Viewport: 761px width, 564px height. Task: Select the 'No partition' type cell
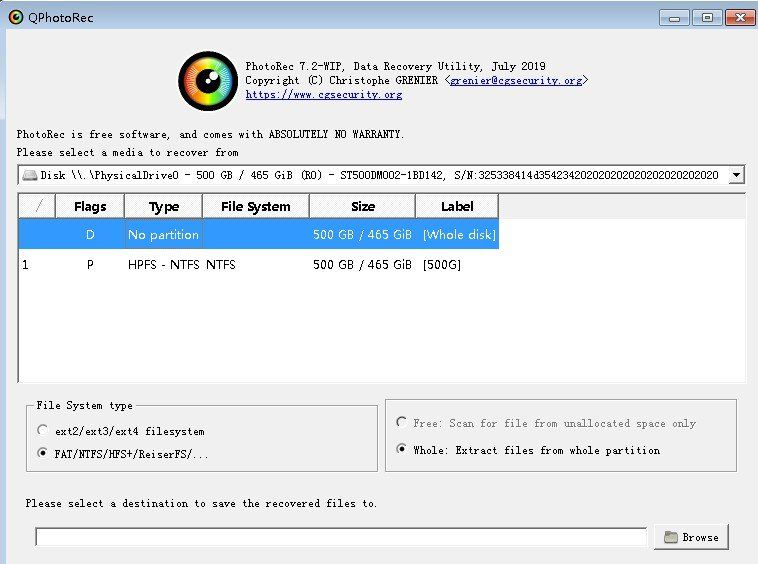tap(164, 235)
